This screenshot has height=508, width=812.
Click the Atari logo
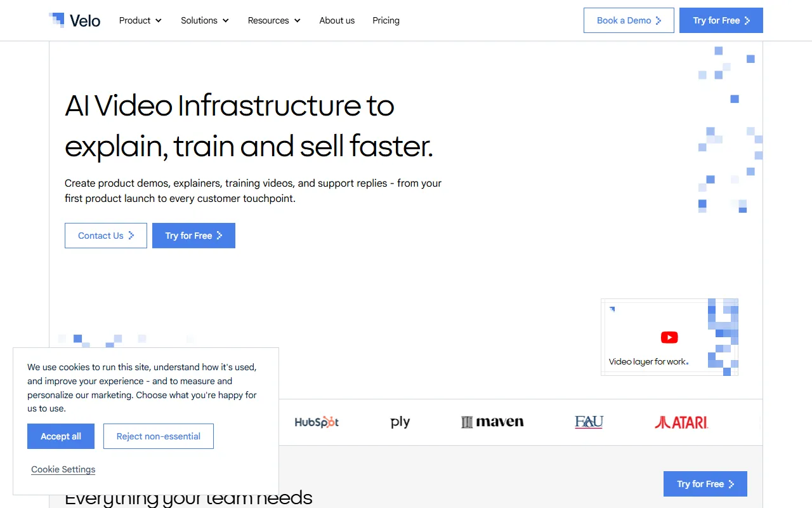(x=681, y=422)
